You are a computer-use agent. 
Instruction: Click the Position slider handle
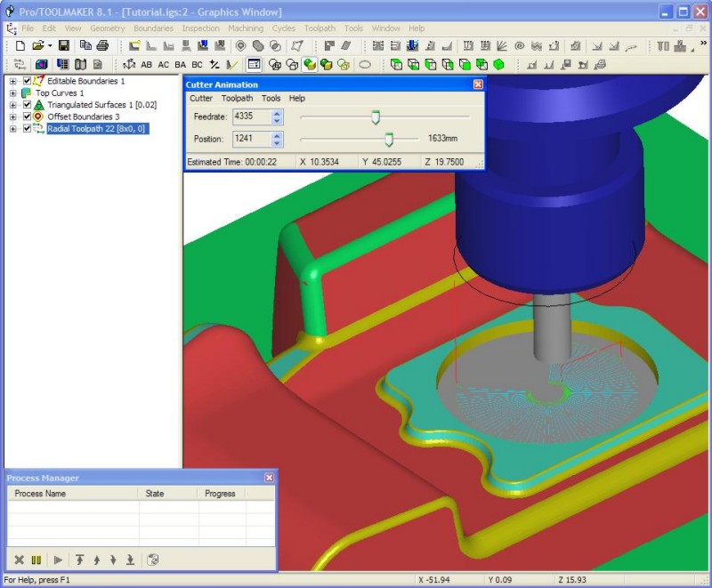[x=389, y=140]
